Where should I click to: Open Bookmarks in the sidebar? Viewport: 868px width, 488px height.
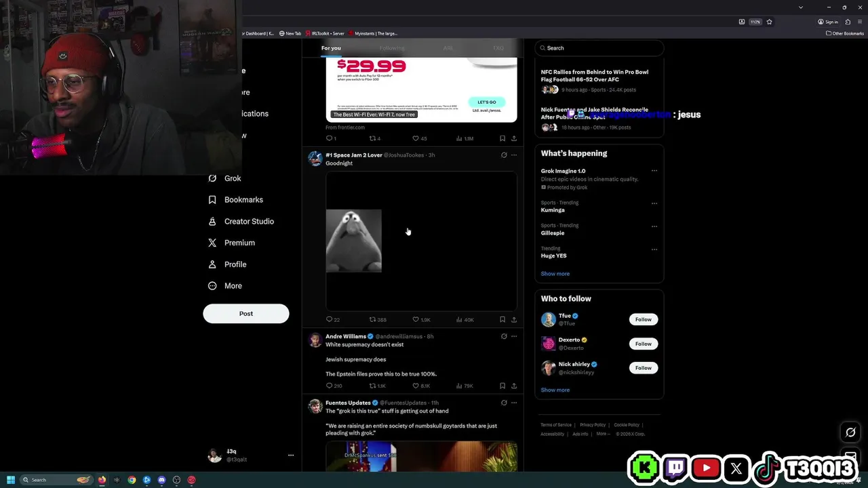tap(235, 200)
